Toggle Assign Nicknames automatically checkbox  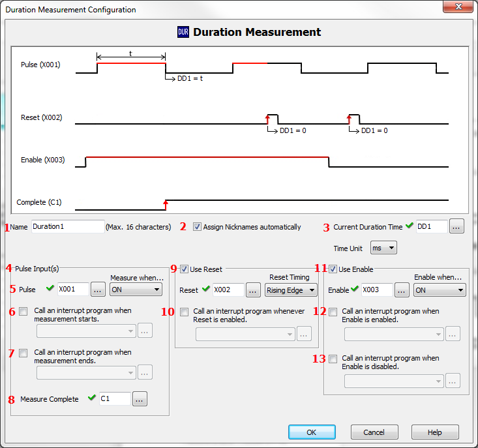click(198, 227)
